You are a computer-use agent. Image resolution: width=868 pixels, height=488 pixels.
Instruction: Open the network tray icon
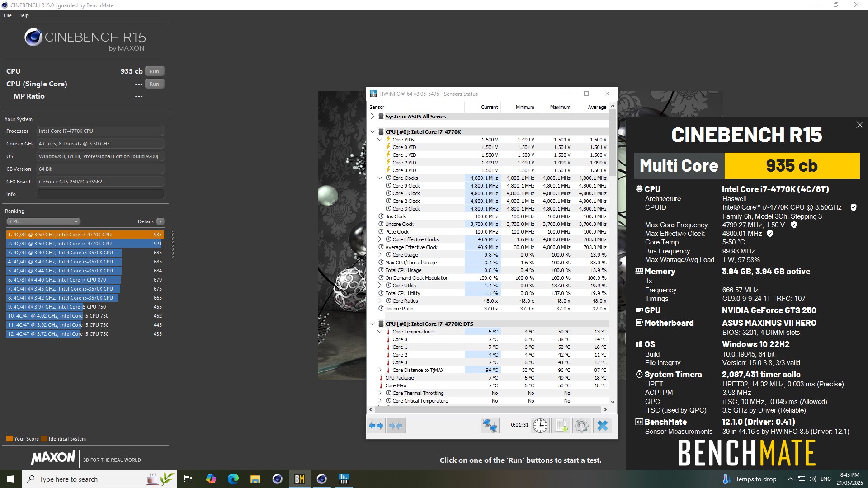tap(801, 479)
